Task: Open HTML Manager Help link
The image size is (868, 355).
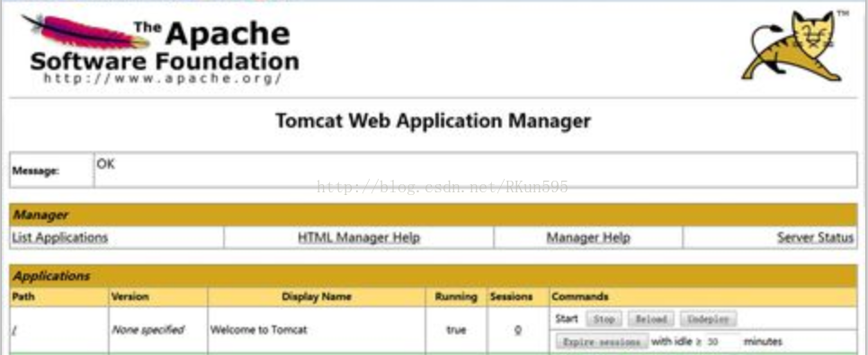Action: click(359, 237)
